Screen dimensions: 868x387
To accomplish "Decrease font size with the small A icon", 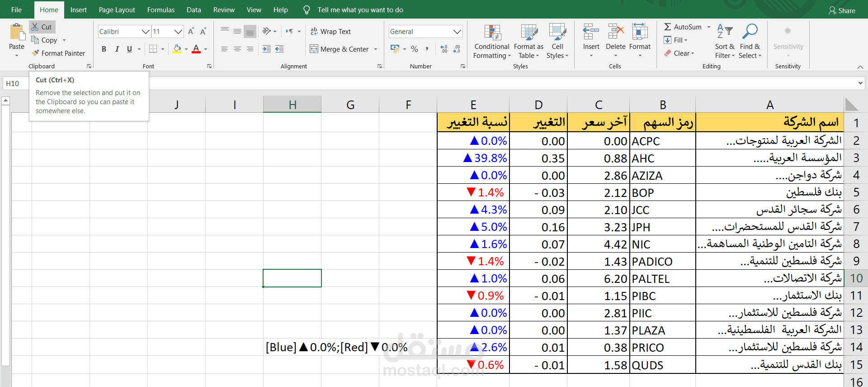I will pos(203,31).
